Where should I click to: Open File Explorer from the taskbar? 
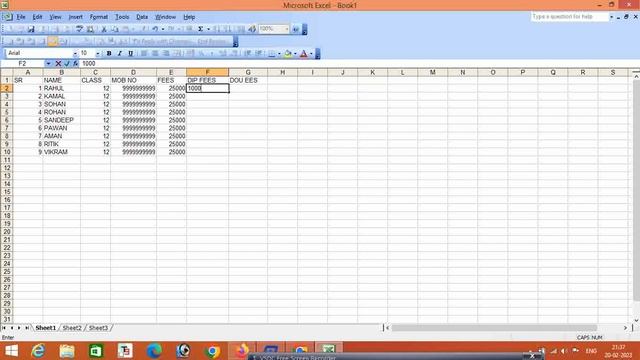(67, 351)
